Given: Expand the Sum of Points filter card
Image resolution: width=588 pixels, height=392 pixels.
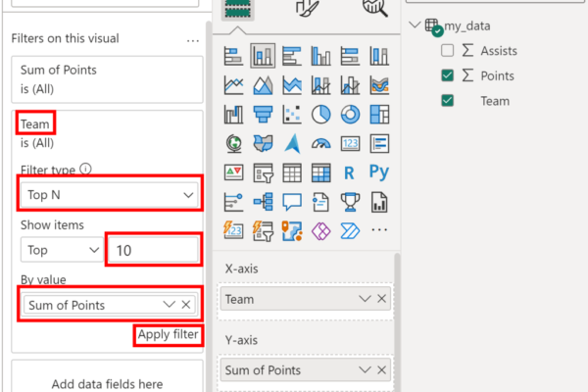Looking at the screenshot, I should 107,79.
